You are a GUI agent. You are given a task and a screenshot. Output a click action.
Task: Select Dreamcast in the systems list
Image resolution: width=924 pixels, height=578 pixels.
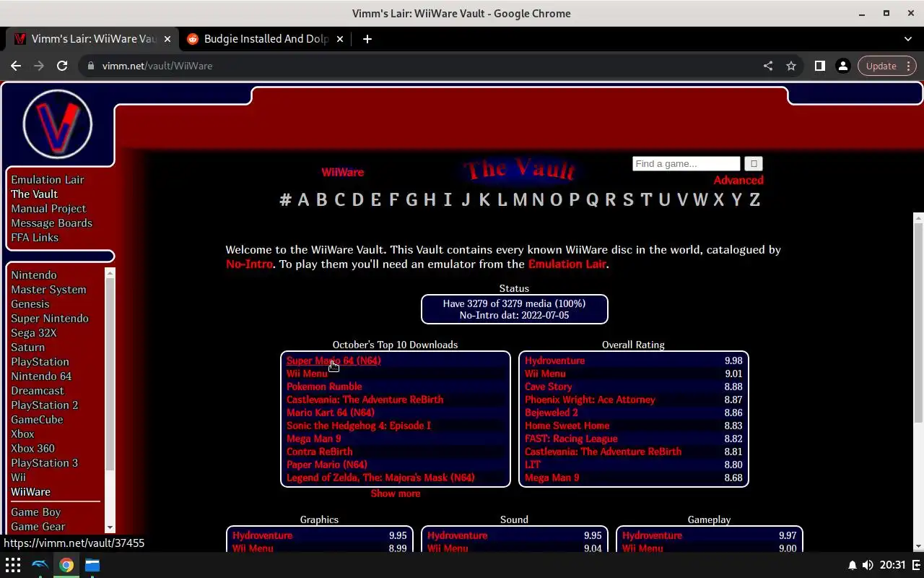click(x=38, y=391)
